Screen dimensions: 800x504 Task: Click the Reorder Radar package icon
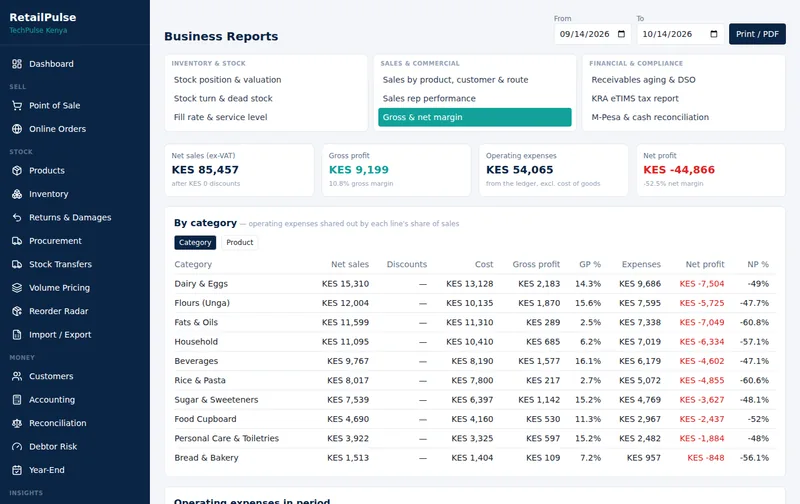point(17,311)
